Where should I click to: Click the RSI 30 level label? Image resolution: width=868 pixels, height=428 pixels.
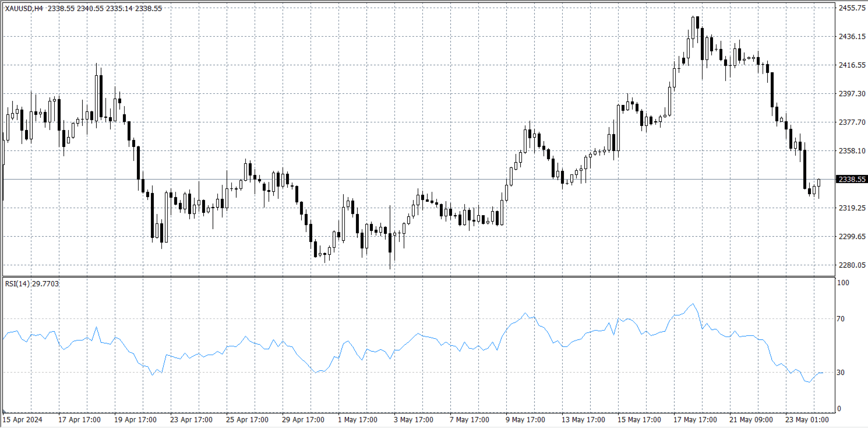[x=841, y=372]
